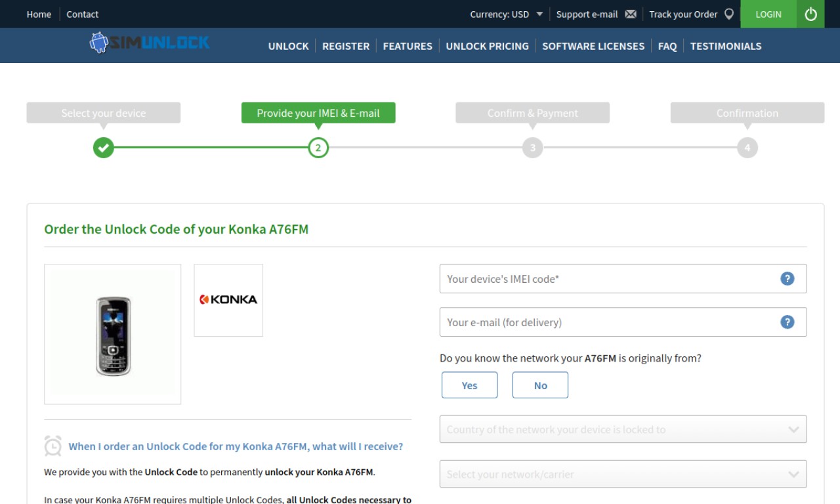Click the SimUnlock logo
This screenshot has height=504, width=840.
click(150, 43)
